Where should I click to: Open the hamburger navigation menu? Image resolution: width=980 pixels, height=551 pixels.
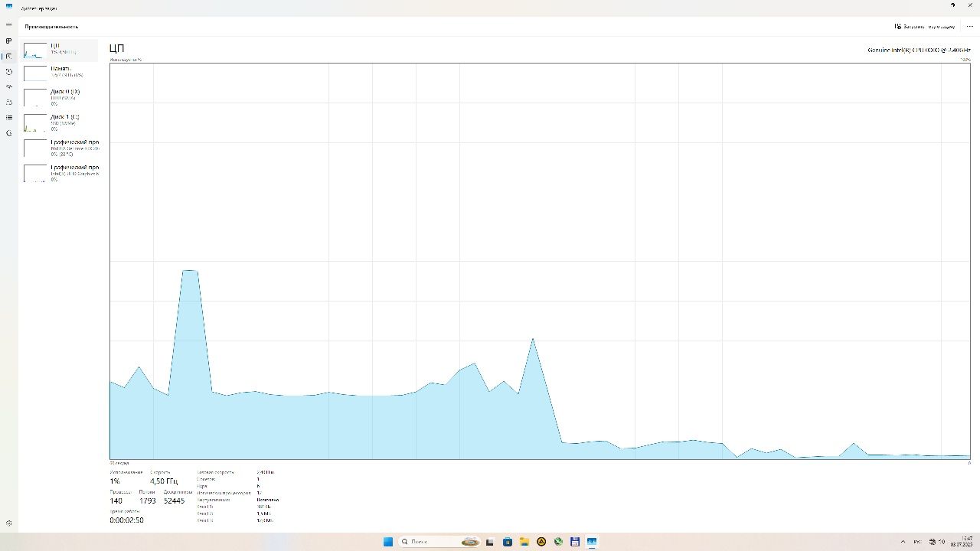click(8, 24)
